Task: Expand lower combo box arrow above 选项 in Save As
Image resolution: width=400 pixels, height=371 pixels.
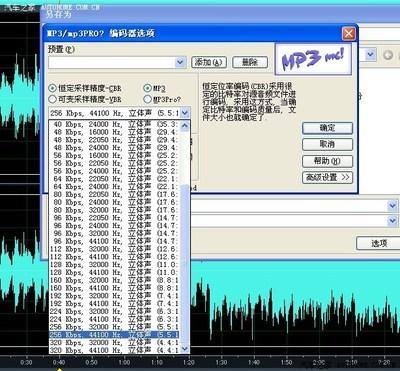Action: [393, 220]
